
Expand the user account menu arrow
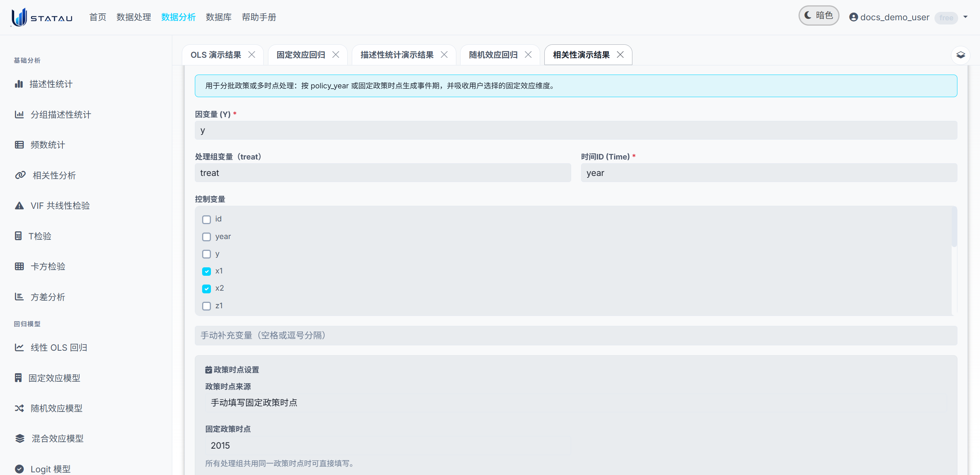965,17
